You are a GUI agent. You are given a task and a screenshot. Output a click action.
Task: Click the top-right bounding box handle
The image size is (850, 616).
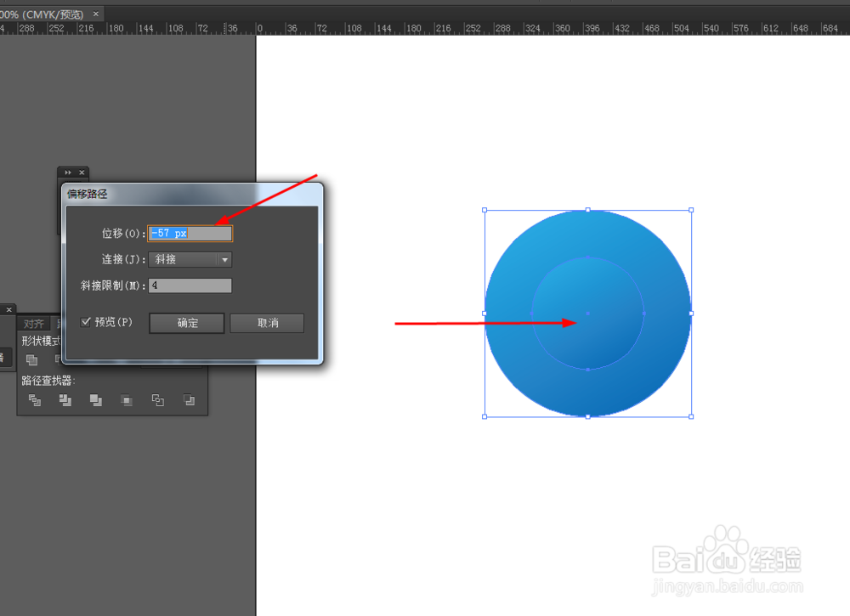point(691,210)
